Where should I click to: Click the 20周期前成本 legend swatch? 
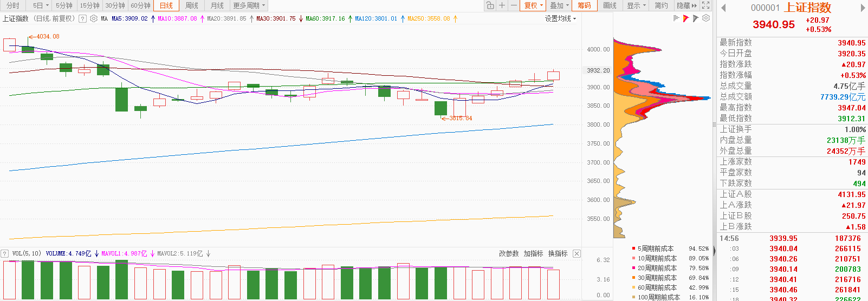633,268
